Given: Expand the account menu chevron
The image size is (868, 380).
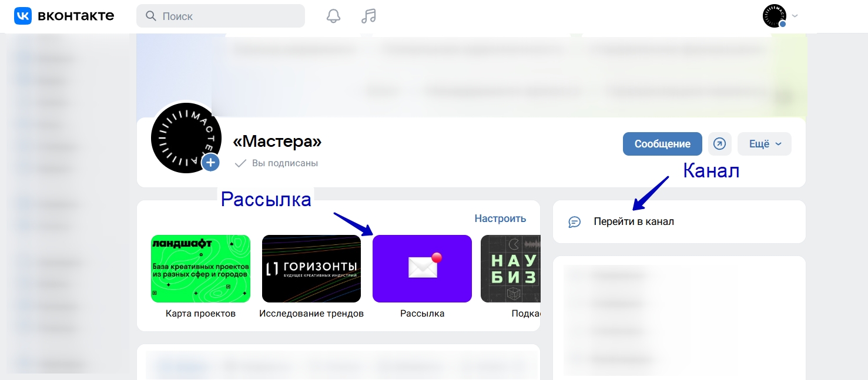Looking at the screenshot, I should tap(795, 16).
